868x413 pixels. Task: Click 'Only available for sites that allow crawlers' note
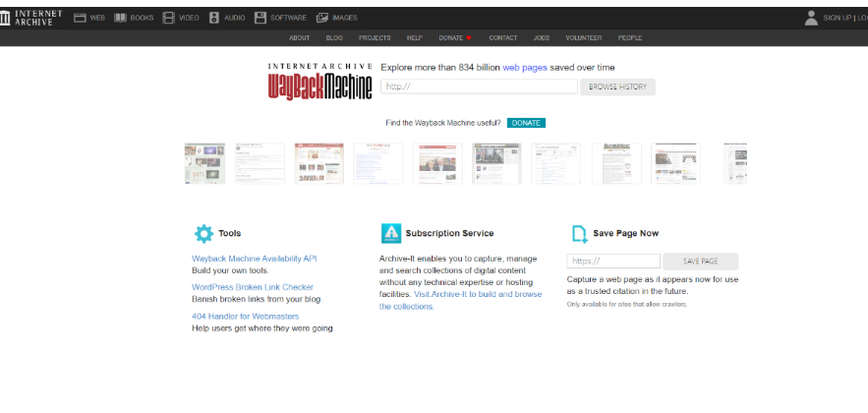point(626,305)
